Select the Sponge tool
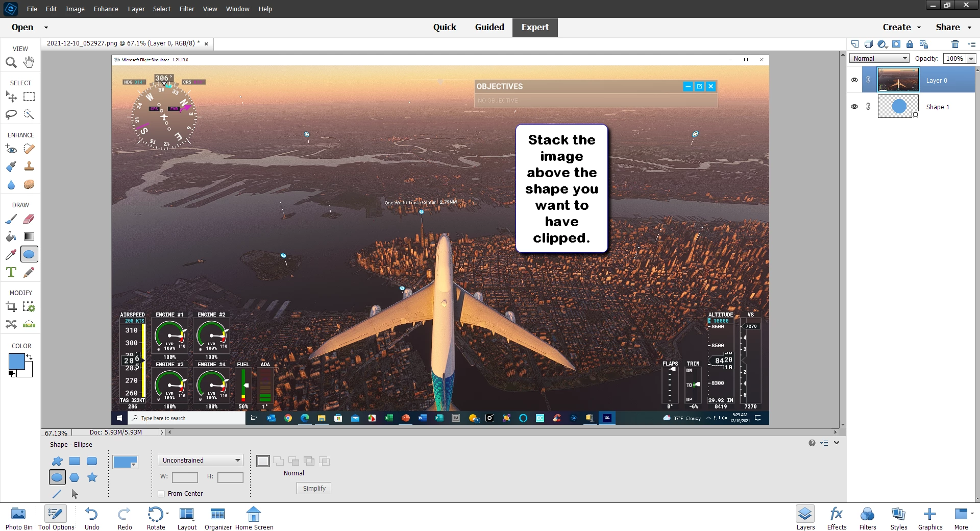 click(29, 184)
